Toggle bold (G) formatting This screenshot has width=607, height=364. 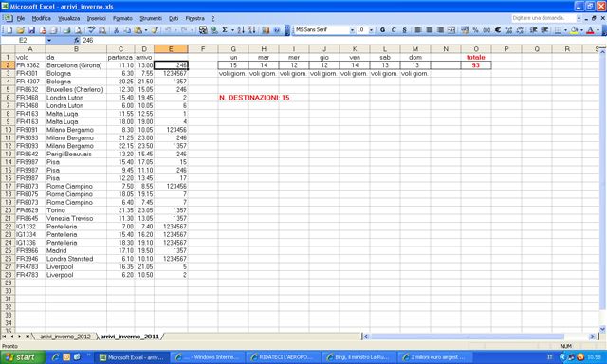tap(382, 30)
